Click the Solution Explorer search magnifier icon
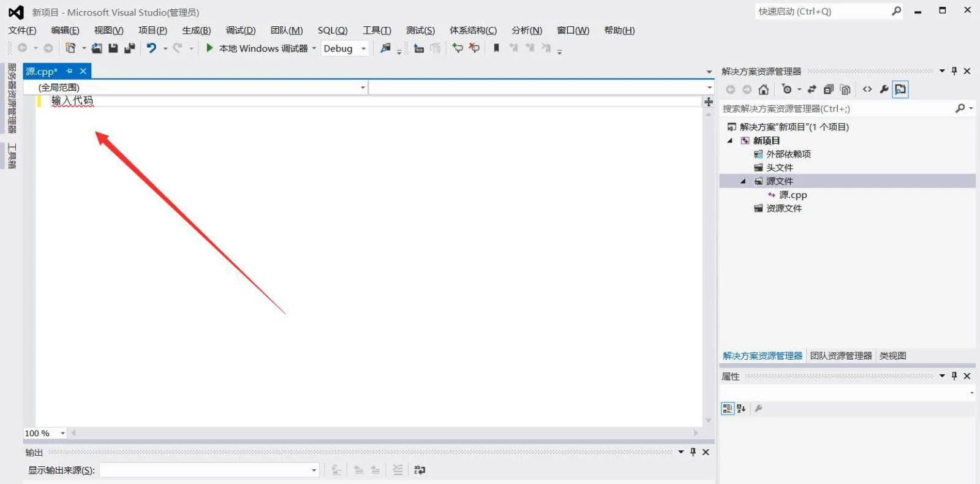 point(960,108)
